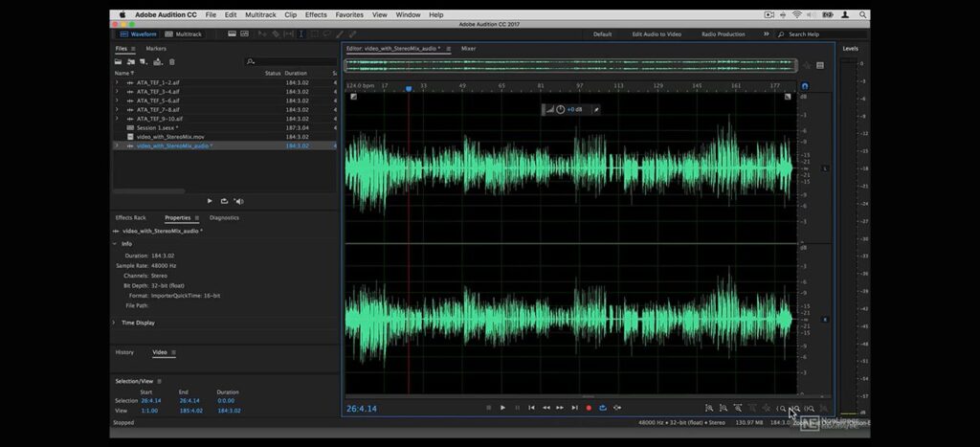
Task: Expand the ATA_TEF_9-10.aif file row
Action: 116,119
